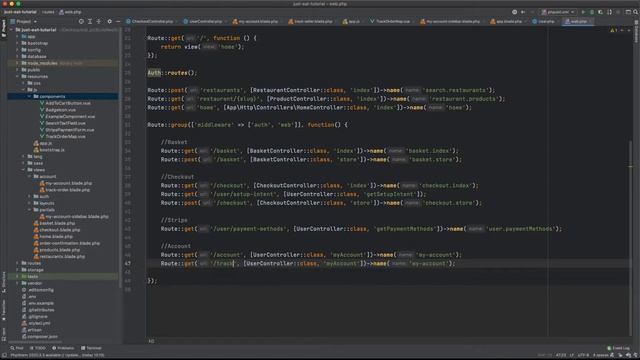Select track-order.blade.php in the project tree
This screenshot has width=640, height=360.
67,190
